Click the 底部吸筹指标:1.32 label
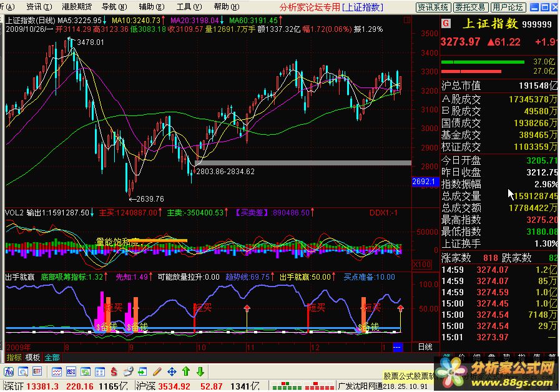 pos(72,277)
